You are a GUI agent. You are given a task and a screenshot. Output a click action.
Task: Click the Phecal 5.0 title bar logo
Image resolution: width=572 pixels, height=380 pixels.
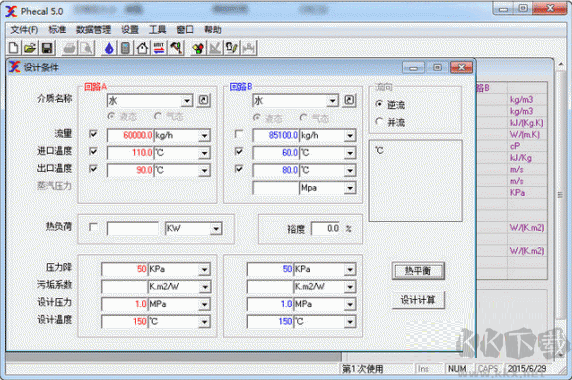click(x=11, y=12)
